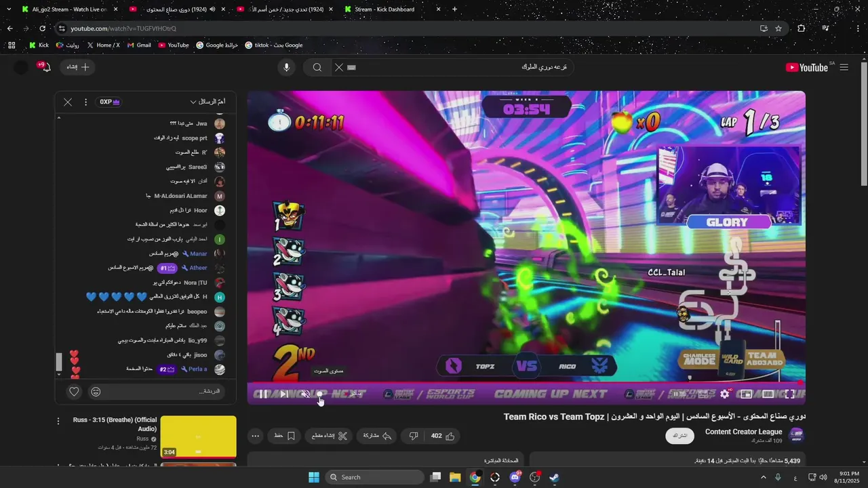This screenshot has height=488, width=868.
Task: Open the player settings gear
Action: (725, 394)
